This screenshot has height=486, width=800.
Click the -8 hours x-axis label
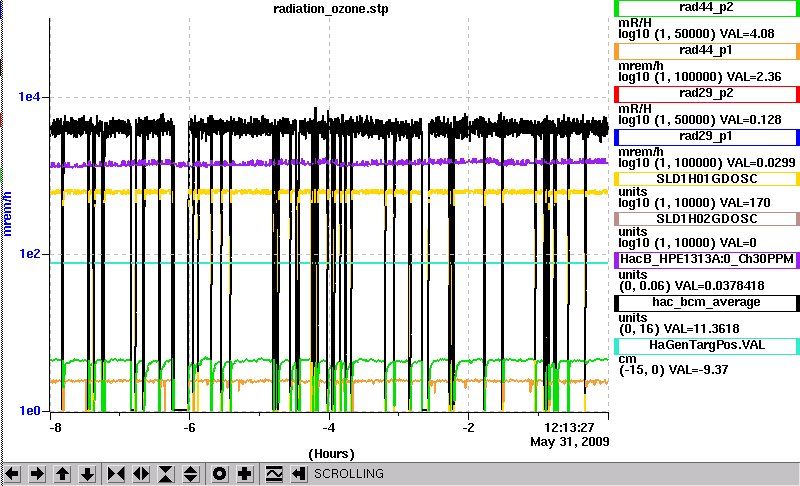point(56,427)
